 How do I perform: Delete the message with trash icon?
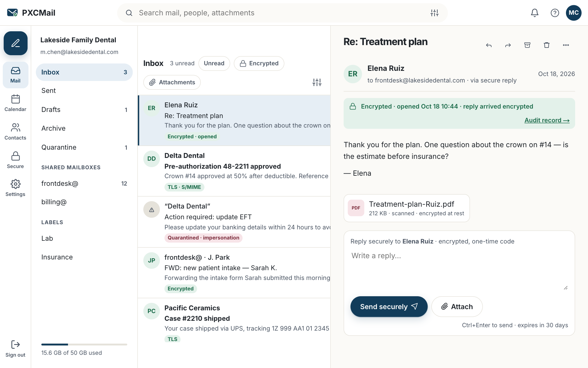tap(547, 45)
